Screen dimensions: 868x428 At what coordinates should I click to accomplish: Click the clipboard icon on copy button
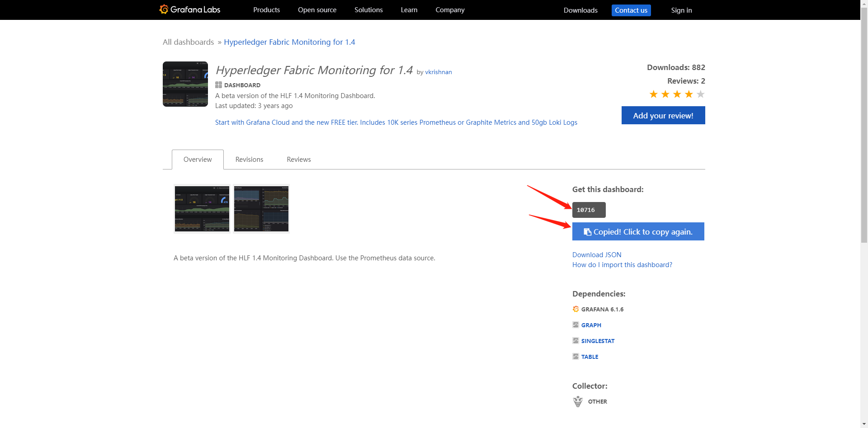pos(587,232)
